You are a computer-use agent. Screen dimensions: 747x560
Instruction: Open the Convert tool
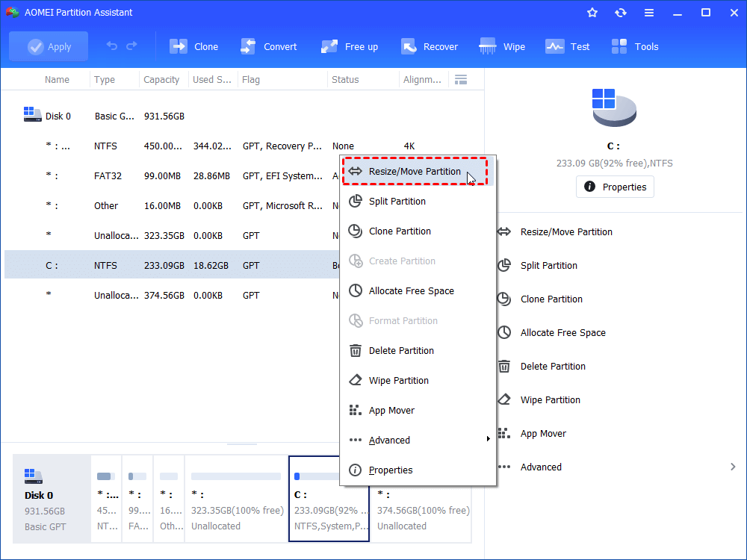(x=268, y=46)
